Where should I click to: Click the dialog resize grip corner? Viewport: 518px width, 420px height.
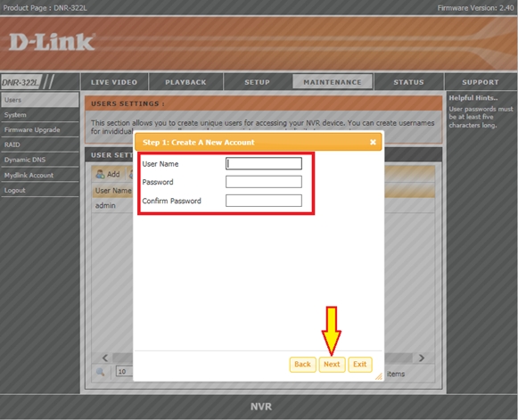(x=379, y=376)
